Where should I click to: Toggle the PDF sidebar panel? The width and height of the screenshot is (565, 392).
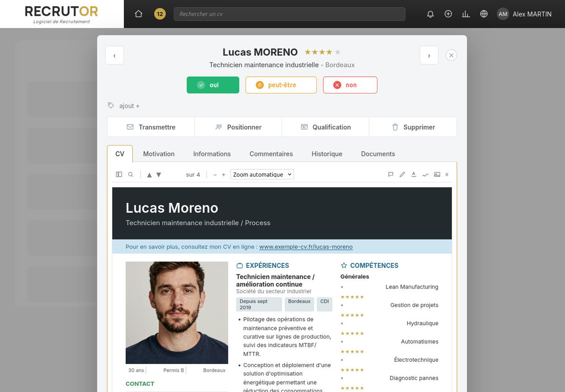[x=119, y=174]
